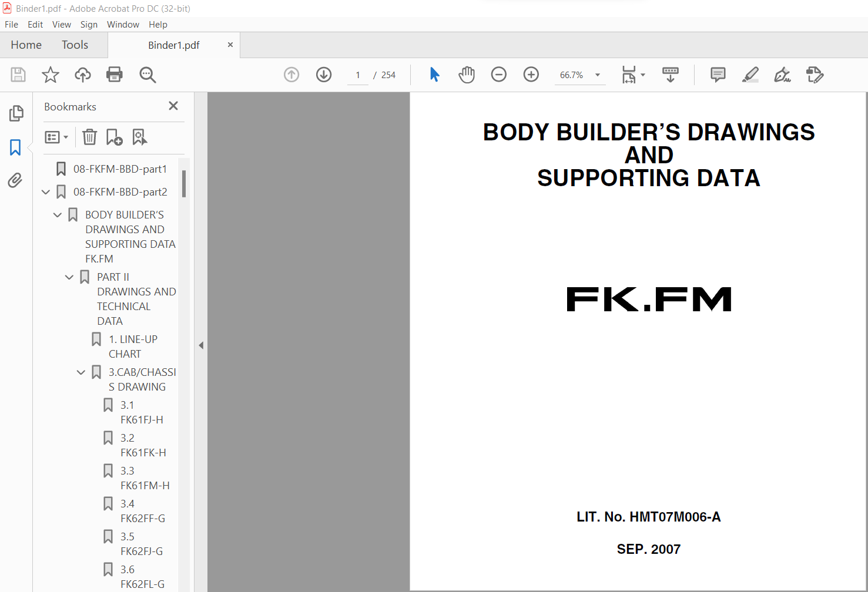Open bookmark 3.3 FK61FM-H

[145, 478]
